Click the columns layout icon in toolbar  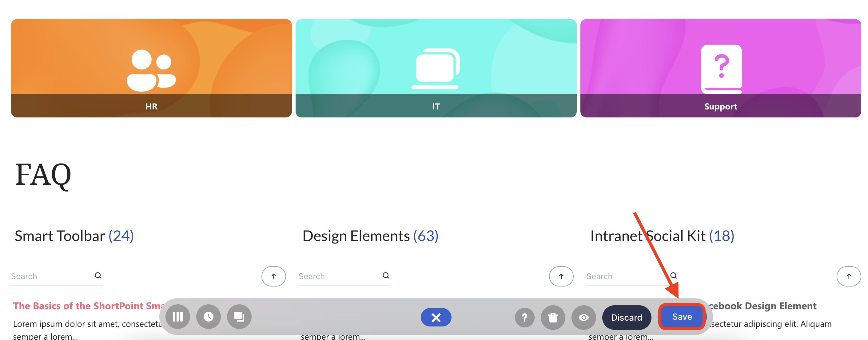177,316
